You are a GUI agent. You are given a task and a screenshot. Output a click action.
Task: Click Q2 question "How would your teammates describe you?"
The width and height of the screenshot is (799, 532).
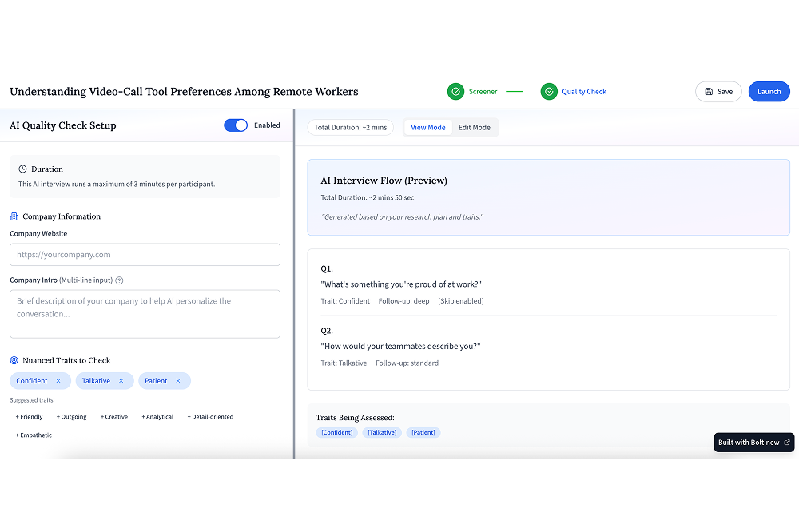[400, 347]
